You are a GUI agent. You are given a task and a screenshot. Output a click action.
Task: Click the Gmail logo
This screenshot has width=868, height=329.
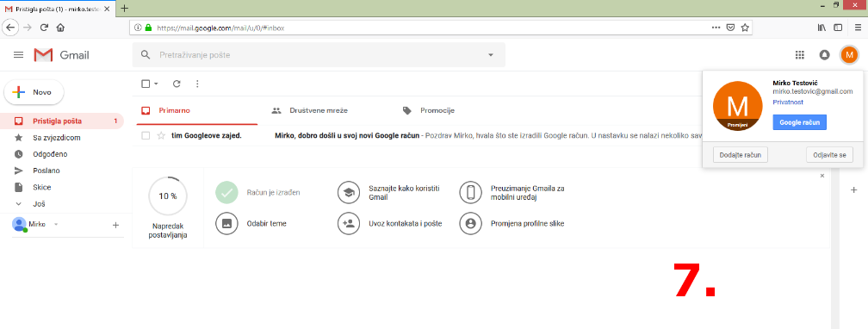coord(61,55)
